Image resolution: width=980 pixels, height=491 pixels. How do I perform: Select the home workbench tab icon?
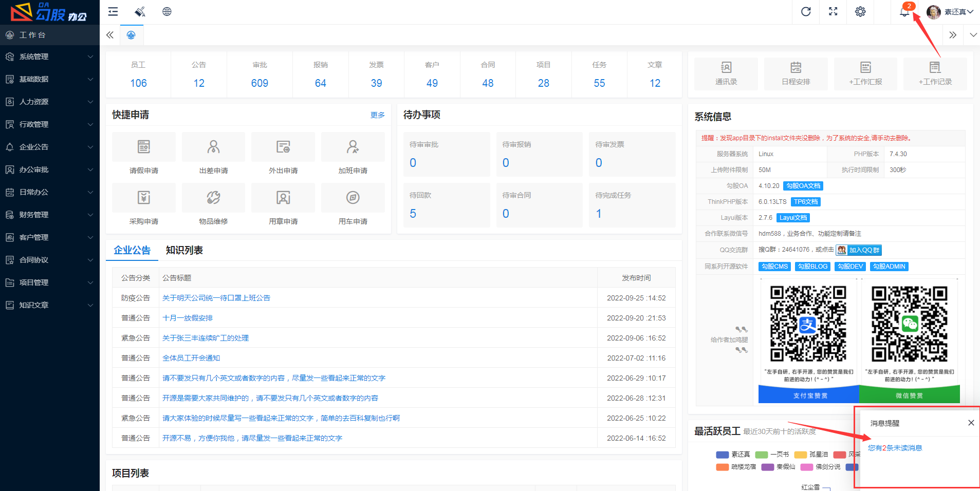(x=131, y=35)
